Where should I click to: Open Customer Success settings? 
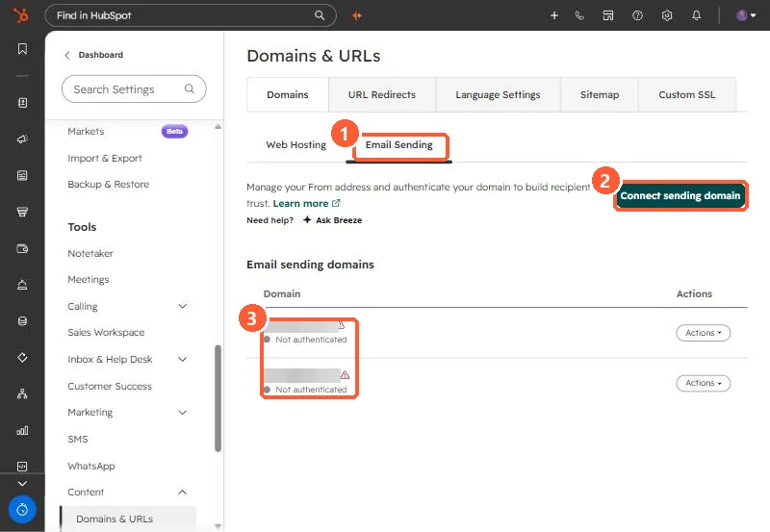[x=110, y=386]
